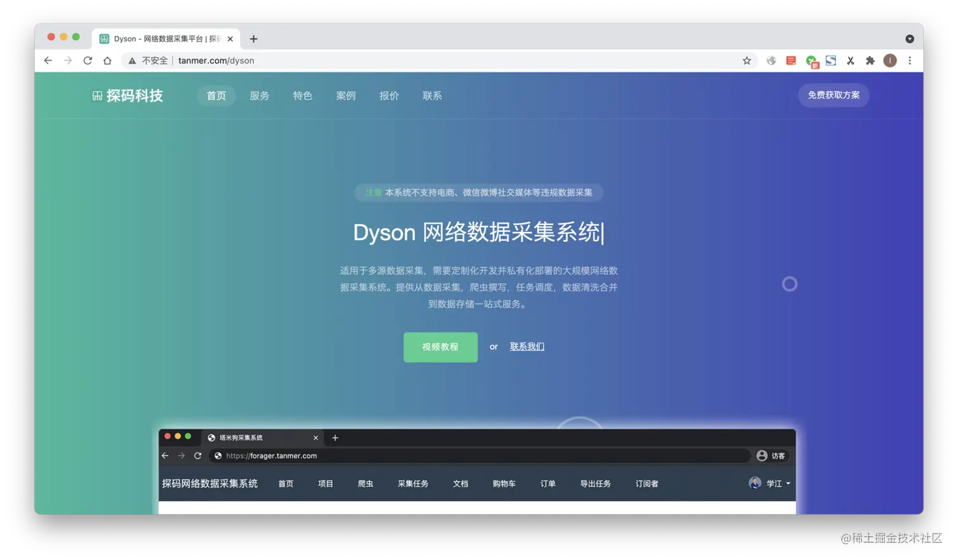Follow the 联系我们 link
This screenshot has width=958, height=560.
click(527, 347)
